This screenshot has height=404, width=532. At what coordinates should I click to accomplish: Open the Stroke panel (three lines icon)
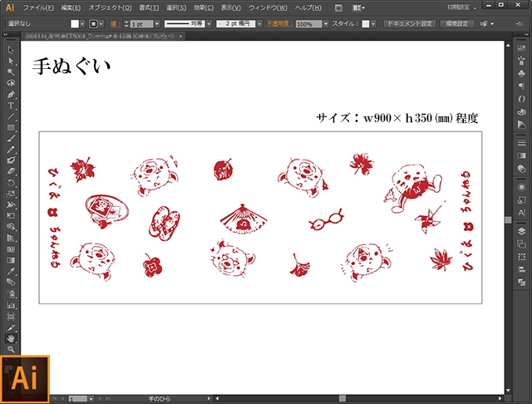tap(521, 143)
